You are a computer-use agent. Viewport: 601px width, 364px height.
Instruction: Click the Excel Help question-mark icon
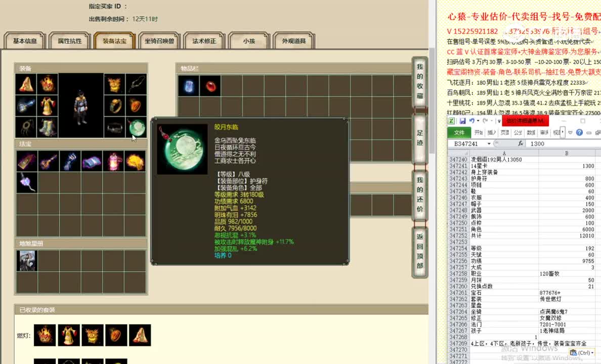579,132
